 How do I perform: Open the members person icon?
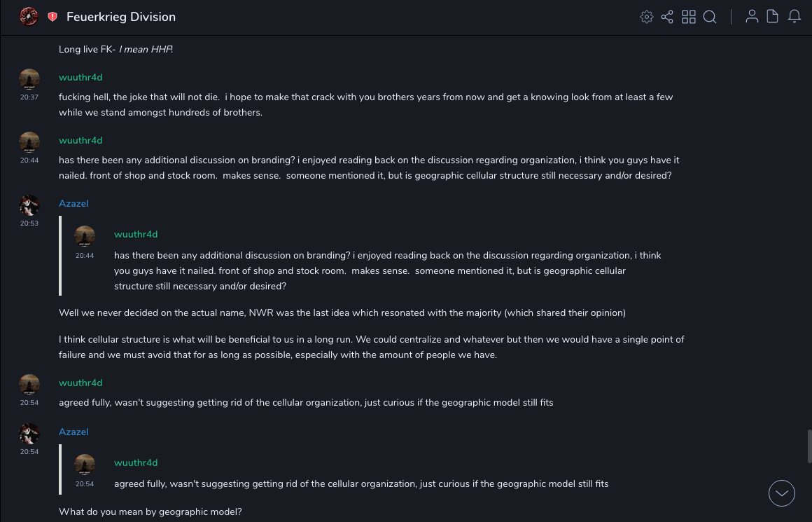point(752,17)
